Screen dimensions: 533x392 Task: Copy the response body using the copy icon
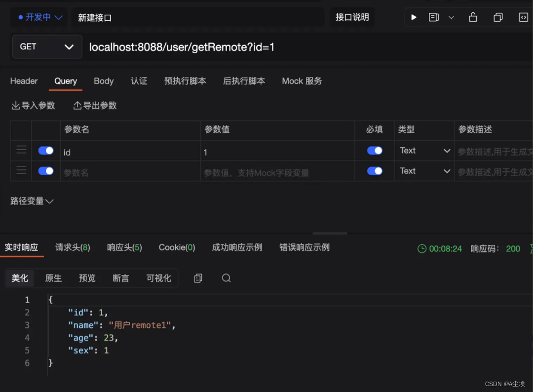[198, 278]
